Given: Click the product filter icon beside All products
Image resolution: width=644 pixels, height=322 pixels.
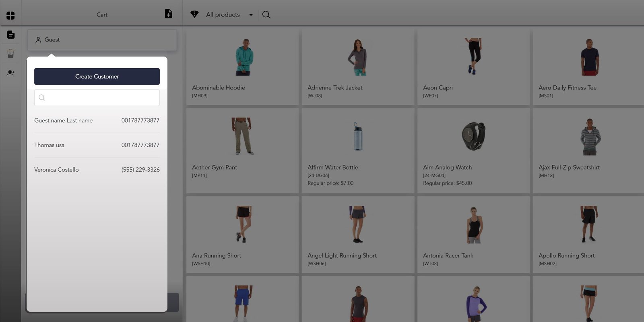Looking at the screenshot, I should [194, 14].
